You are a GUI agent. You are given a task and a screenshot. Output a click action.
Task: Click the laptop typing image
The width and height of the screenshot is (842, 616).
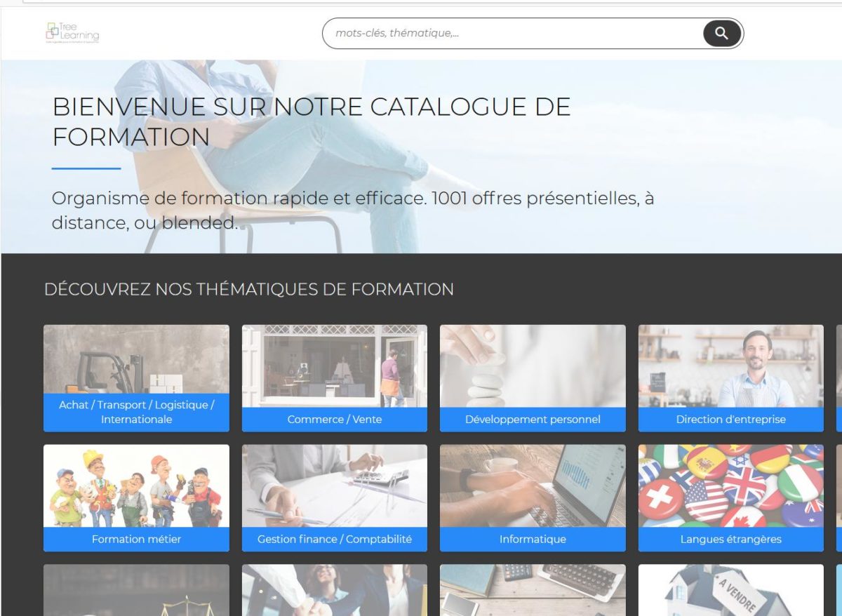(x=533, y=486)
